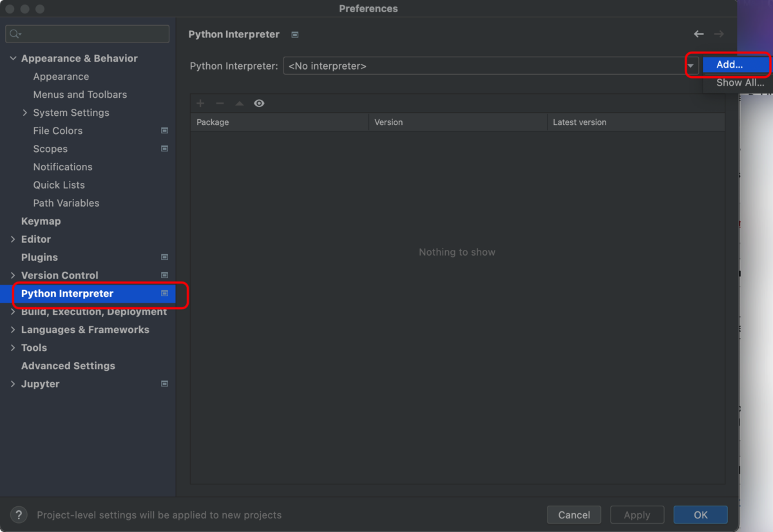Viewport: 773px width, 532px height.
Task: Click Show All interpreters option
Action: [x=740, y=82]
